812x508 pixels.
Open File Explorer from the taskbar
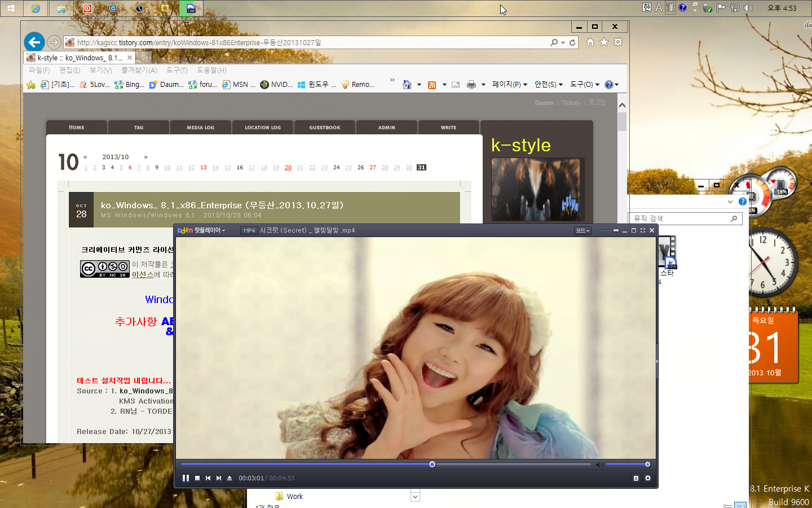[61, 8]
